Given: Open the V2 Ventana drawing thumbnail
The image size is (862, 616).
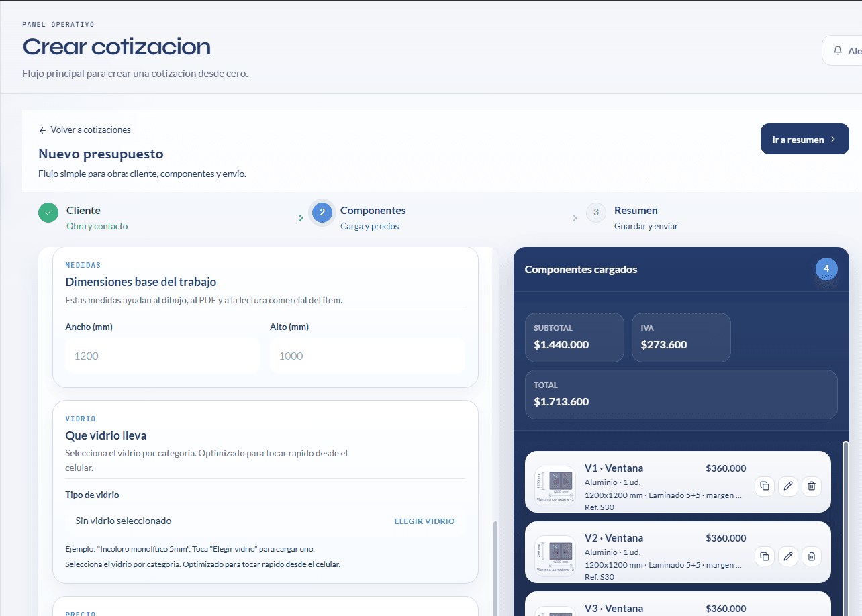Looking at the screenshot, I should (555, 555).
